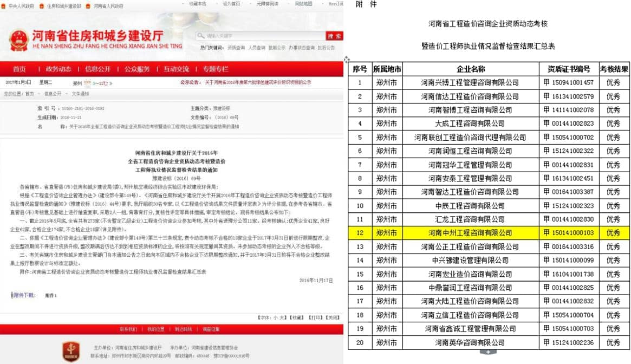631x364 pixels.
Task: Click the 考核结果 column header
Action: point(614,69)
